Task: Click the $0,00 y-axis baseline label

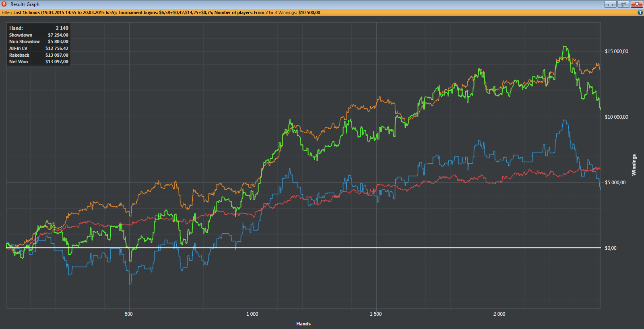Action: tap(611, 248)
